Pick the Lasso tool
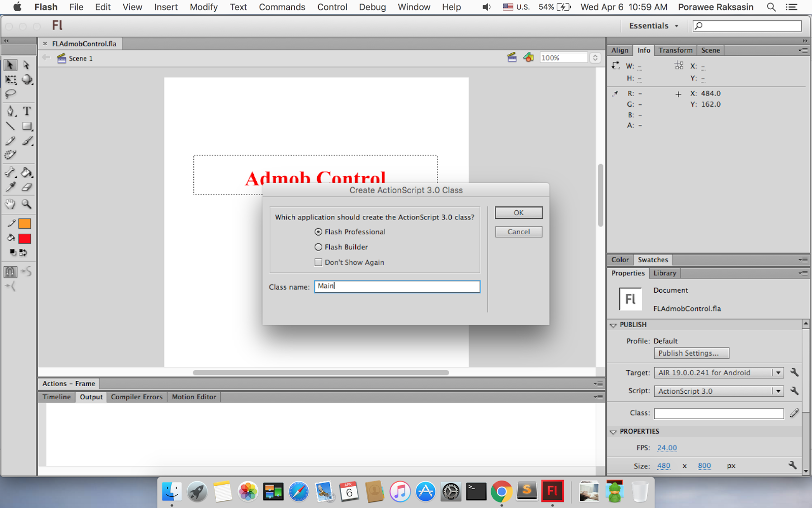This screenshot has height=508, width=812. click(x=10, y=94)
